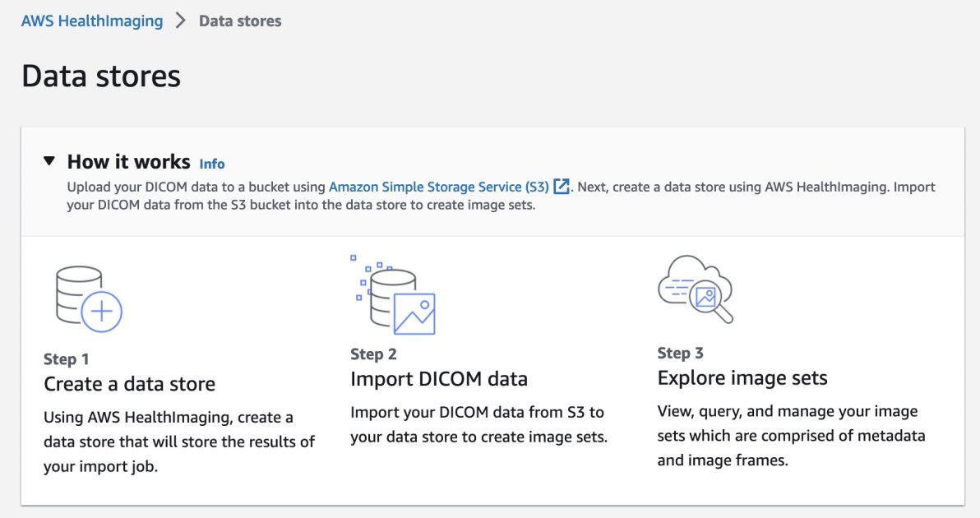980x518 pixels.
Task: Select the Data stores breadcrumb item
Action: pyautogui.click(x=238, y=20)
